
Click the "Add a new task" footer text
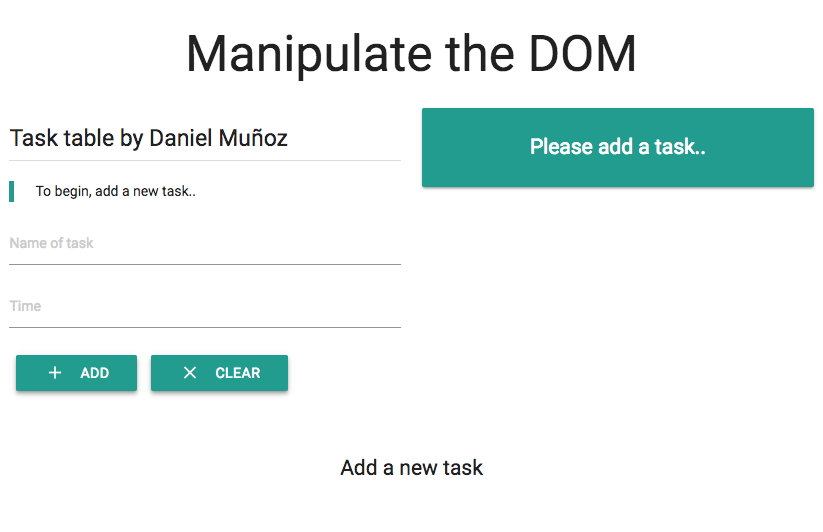[412, 467]
